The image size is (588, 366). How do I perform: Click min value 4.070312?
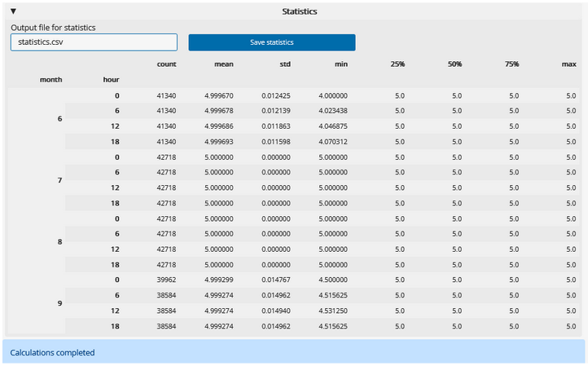[333, 142]
